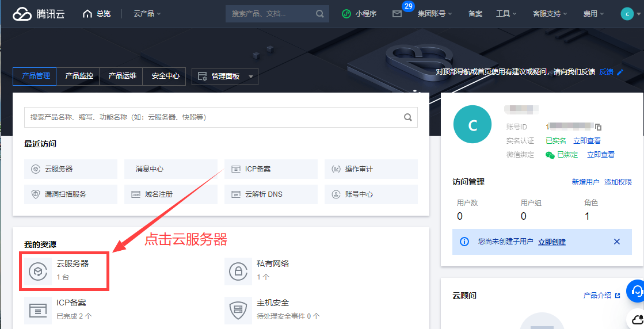Expand the 客服支持 dropdown

(x=550, y=14)
